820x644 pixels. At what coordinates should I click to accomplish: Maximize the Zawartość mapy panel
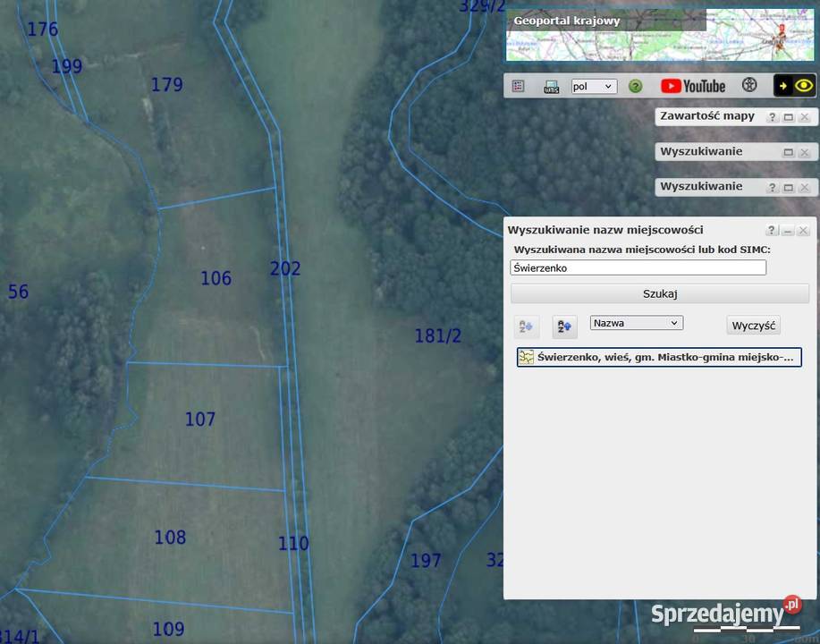(x=789, y=117)
